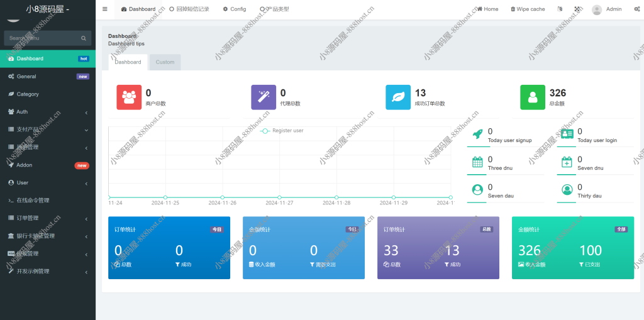
Task: Open Dashboard via its sidebar gauge icon
Action: coord(11,58)
